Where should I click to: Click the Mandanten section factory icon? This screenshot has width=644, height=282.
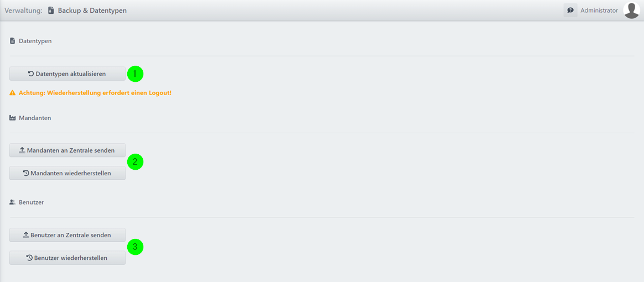pyautogui.click(x=12, y=118)
